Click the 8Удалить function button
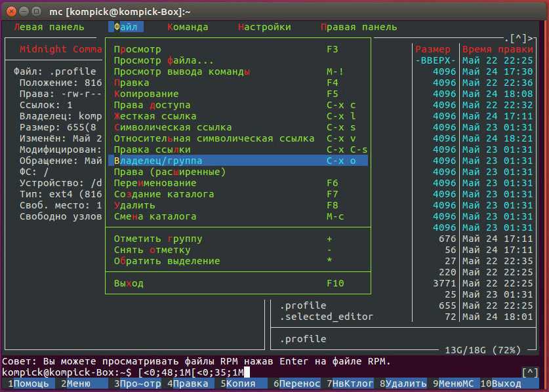 (x=406, y=383)
